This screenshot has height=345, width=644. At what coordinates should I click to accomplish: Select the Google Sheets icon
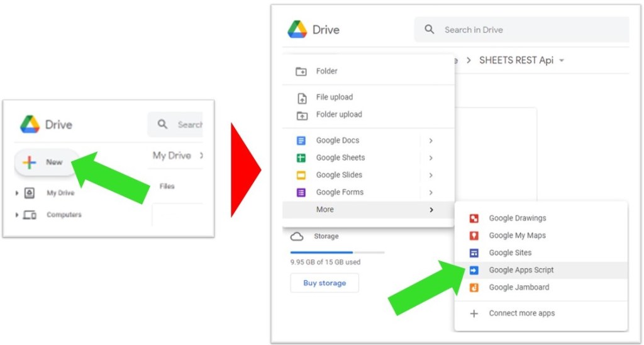pyautogui.click(x=301, y=158)
